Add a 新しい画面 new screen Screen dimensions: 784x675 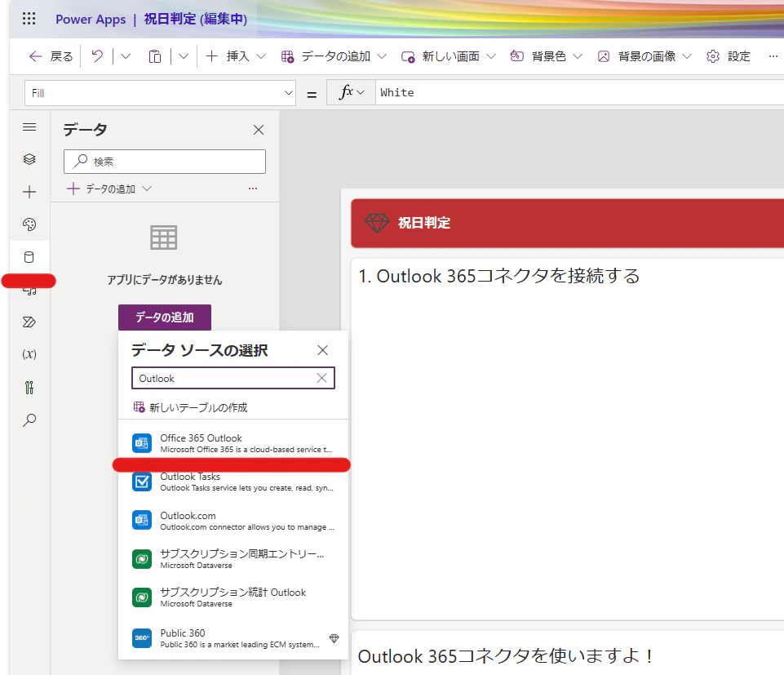(441, 56)
